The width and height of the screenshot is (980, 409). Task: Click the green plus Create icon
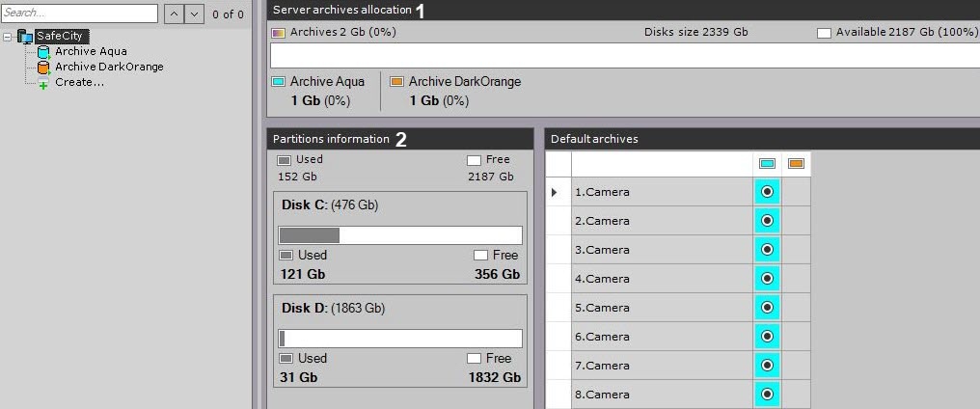(x=42, y=83)
